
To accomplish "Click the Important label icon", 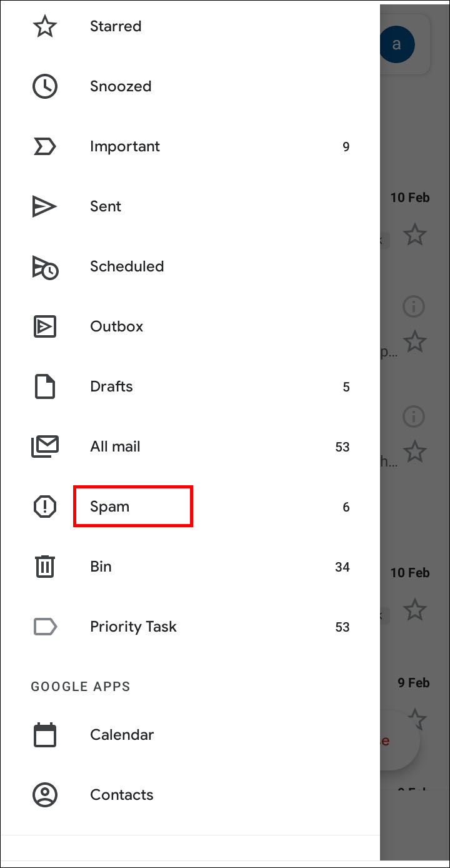I will point(44,146).
